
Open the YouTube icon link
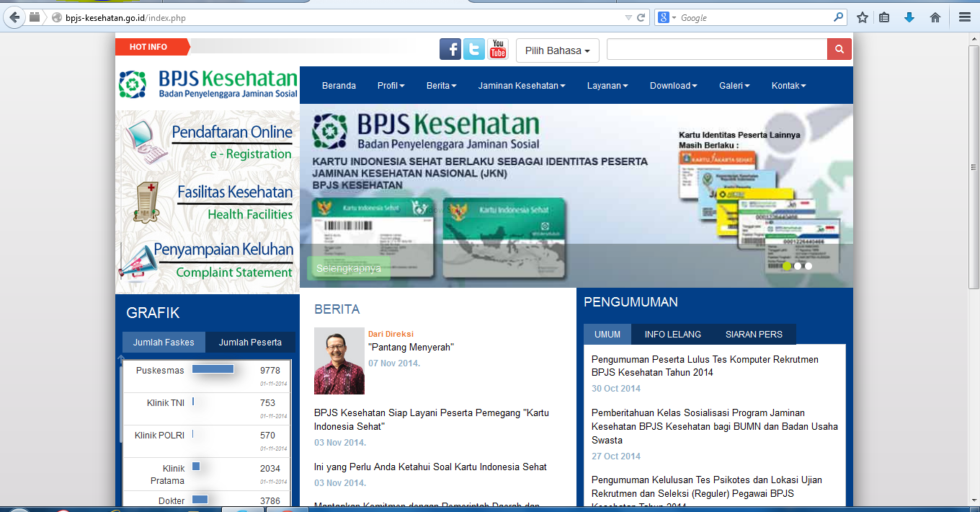coord(498,49)
